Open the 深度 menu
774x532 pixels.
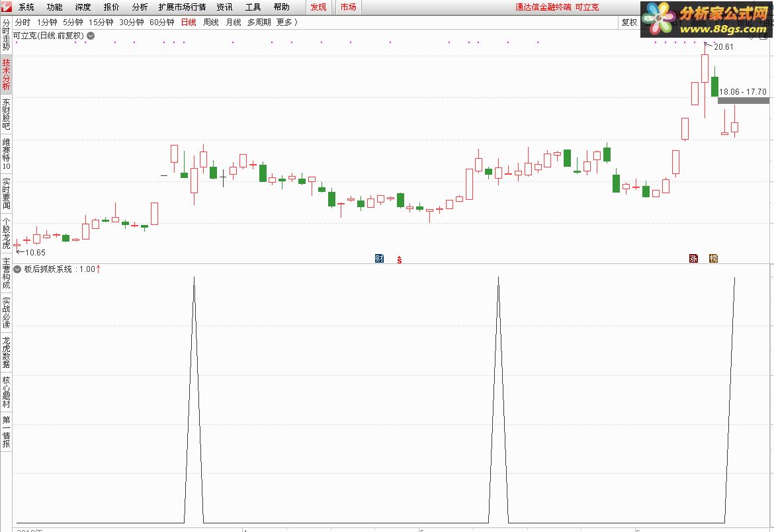coord(83,7)
